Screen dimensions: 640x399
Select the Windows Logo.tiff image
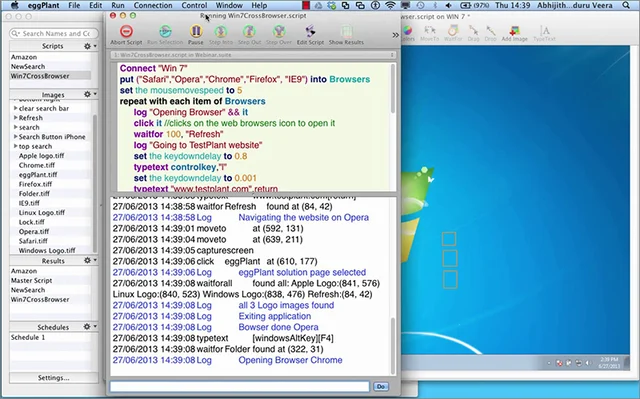click(47, 250)
